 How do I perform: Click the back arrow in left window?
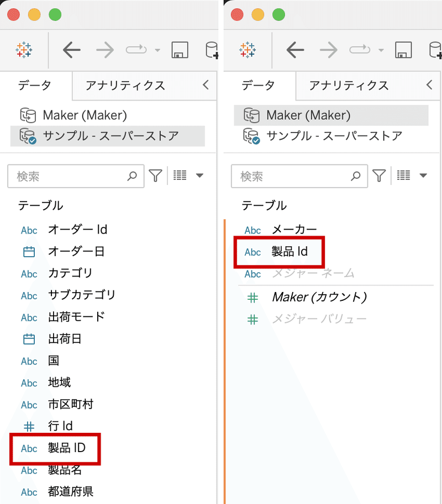(72, 50)
